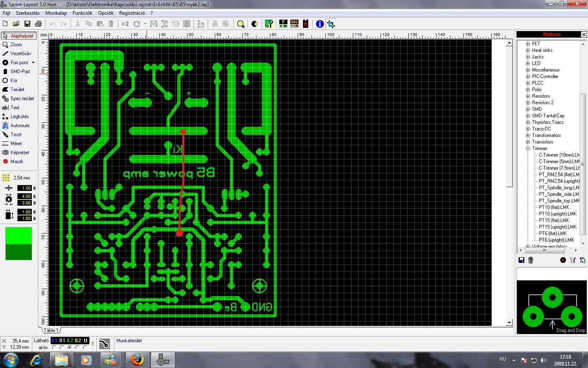Activate layer B2 radio button
Image resolution: width=588 pixels, height=368 pixels.
click(78, 348)
